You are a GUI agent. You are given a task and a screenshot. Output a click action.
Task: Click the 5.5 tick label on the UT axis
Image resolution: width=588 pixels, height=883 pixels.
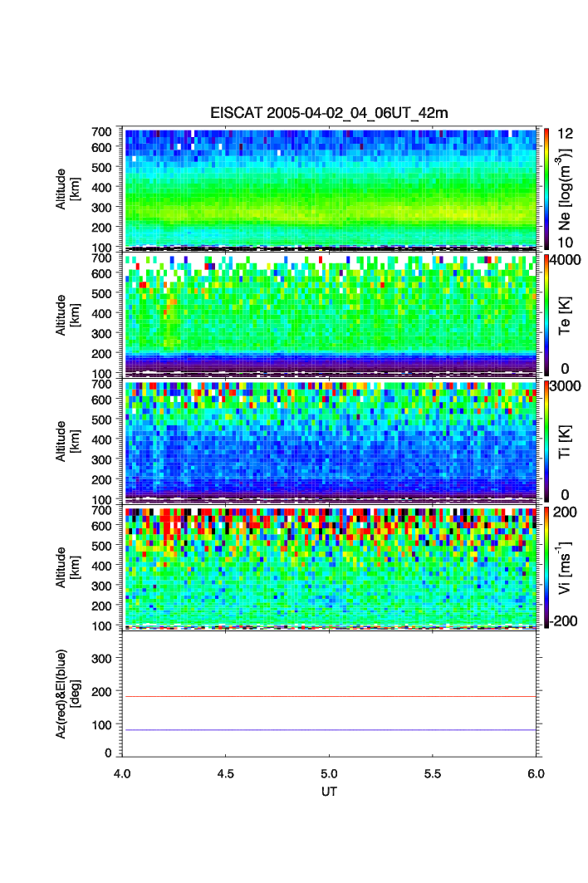click(433, 773)
